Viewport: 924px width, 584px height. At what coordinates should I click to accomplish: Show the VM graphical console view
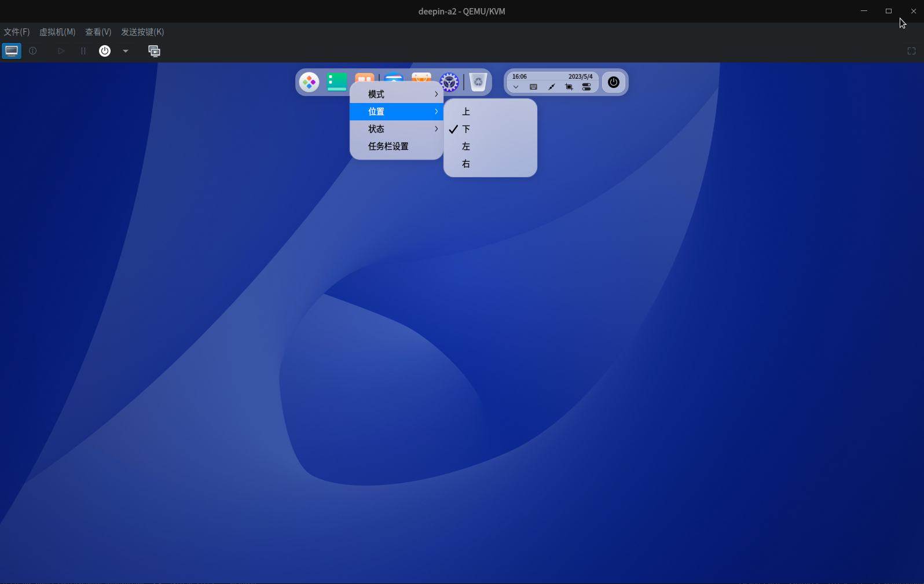coord(12,51)
